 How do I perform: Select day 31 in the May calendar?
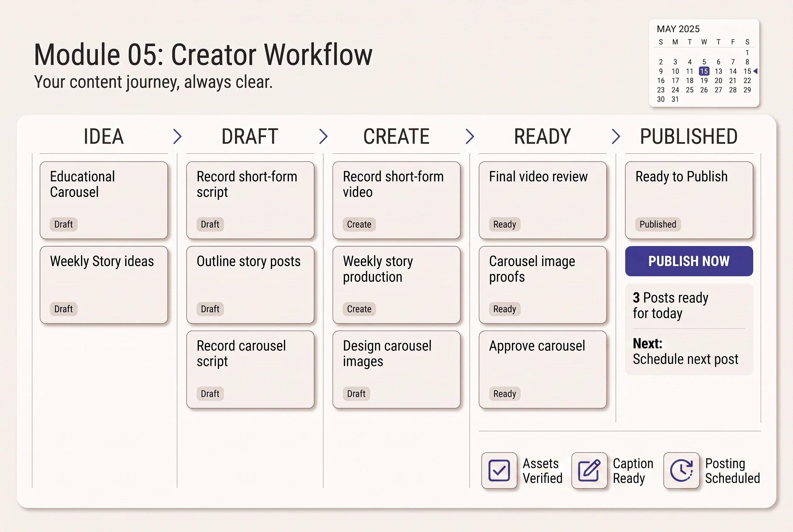tap(675, 99)
